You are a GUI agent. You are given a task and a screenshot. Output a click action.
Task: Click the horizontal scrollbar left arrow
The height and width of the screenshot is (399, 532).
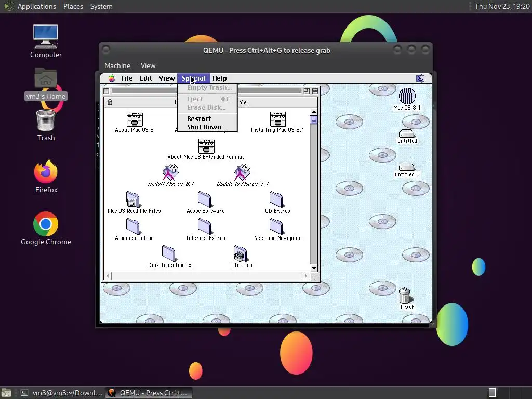[108, 276]
